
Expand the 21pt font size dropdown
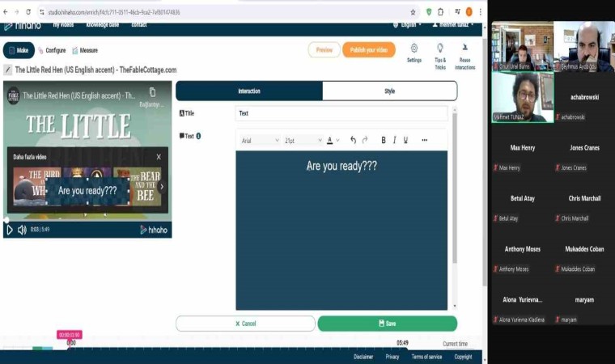point(303,140)
